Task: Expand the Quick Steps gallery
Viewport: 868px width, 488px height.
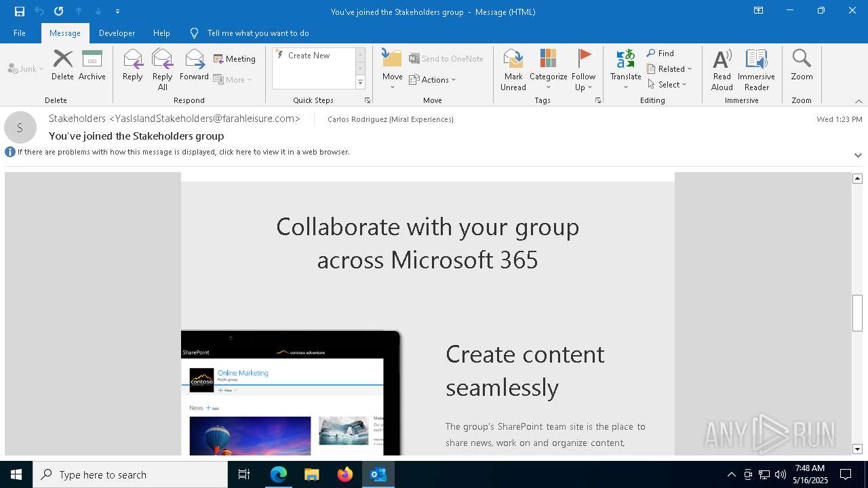Action: coord(361,83)
